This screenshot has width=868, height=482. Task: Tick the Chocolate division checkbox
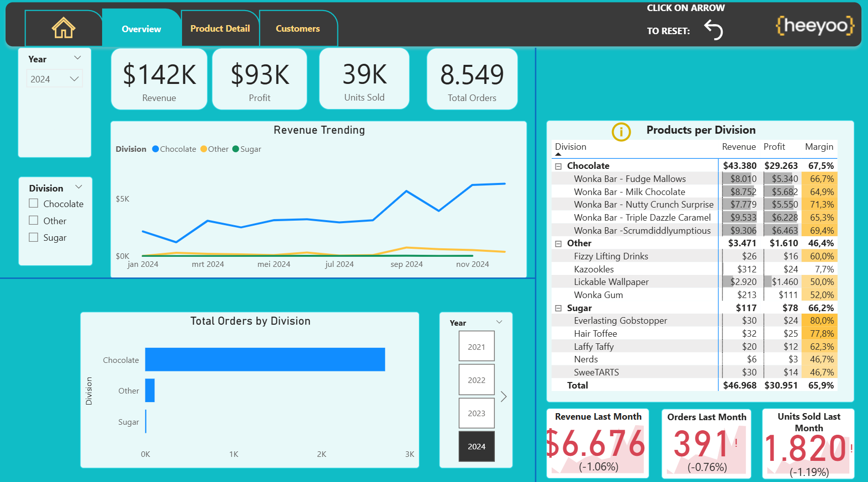(34, 203)
